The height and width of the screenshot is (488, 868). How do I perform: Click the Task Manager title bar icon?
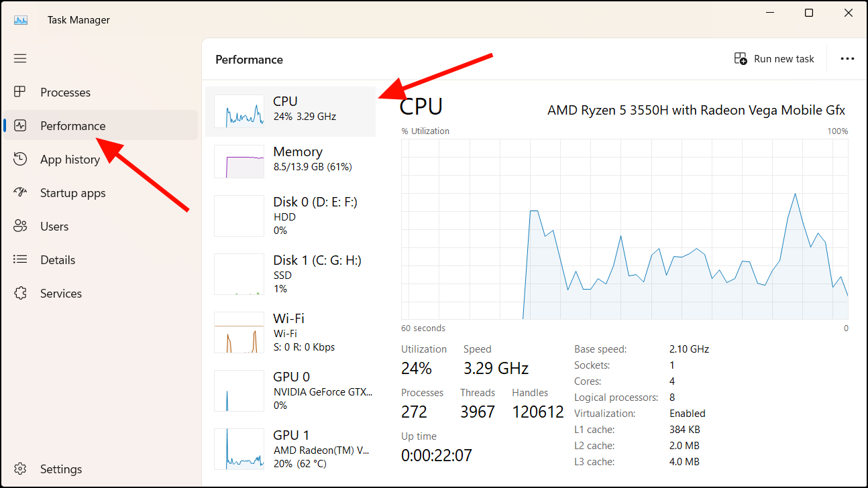tap(21, 19)
